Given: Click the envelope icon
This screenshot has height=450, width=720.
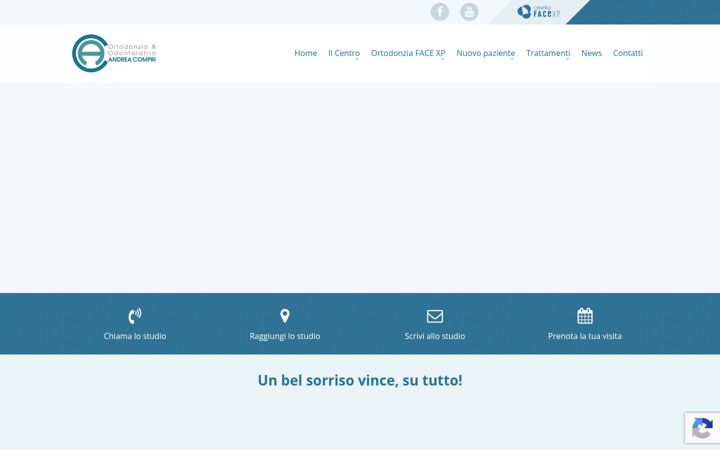Looking at the screenshot, I should coord(435,316).
